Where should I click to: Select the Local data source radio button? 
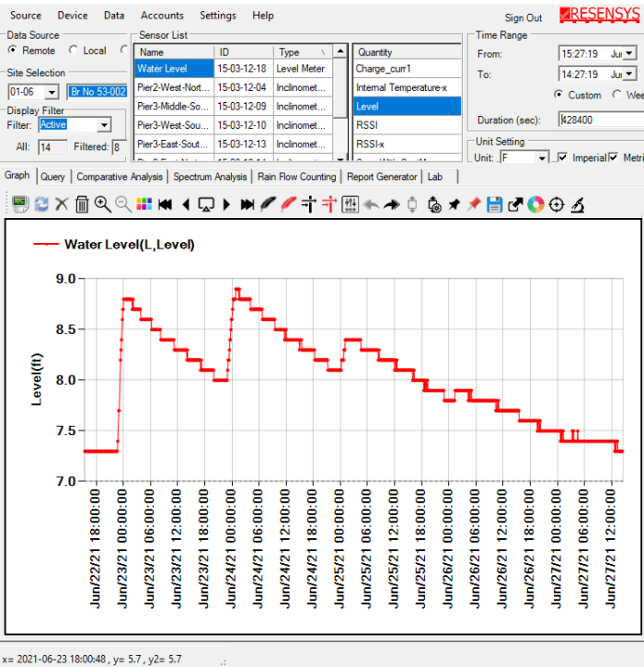tap(76, 51)
